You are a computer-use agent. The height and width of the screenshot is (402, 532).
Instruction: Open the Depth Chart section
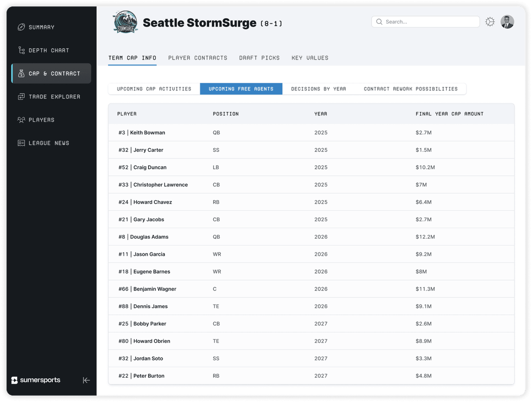pos(21,50)
